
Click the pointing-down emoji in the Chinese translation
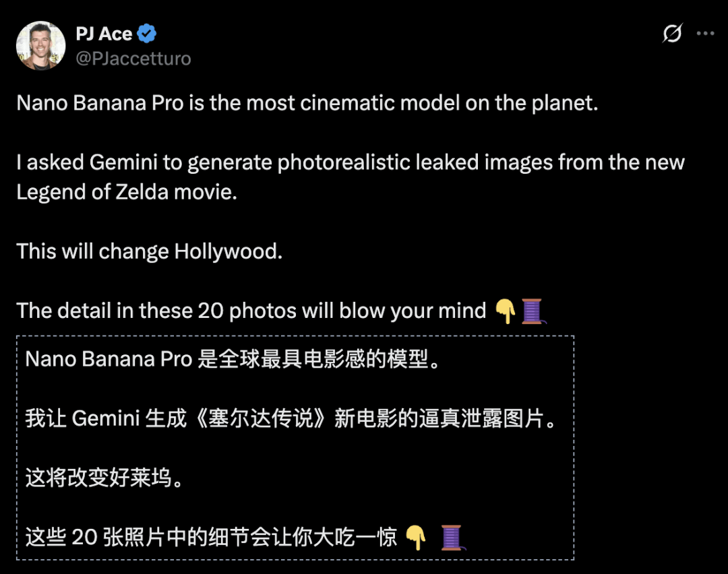417,537
